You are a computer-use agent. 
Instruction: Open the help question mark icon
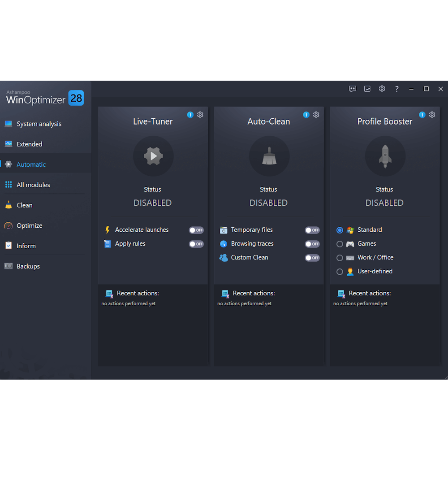pos(396,89)
